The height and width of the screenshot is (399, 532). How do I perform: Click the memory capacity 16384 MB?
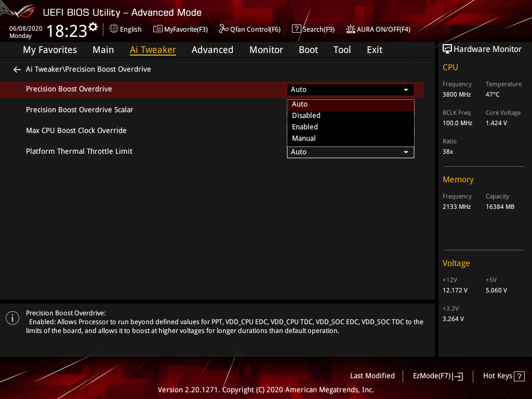pyautogui.click(x=500, y=207)
